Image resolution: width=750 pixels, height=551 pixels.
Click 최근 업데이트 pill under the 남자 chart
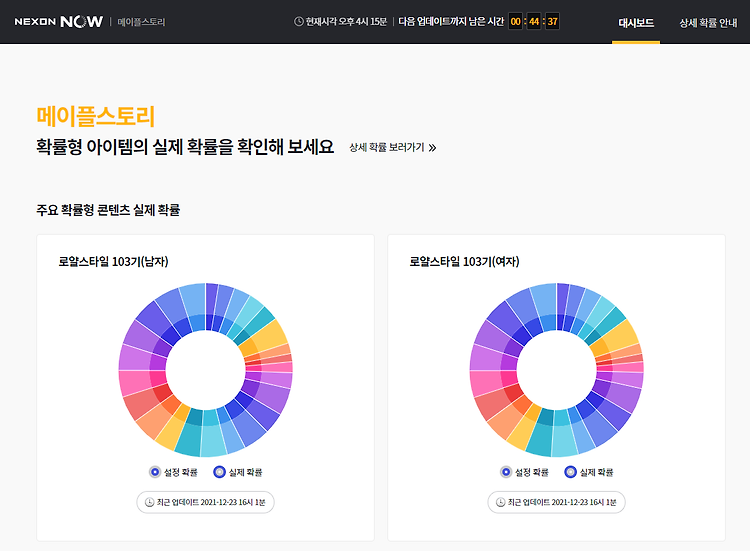tap(206, 502)
